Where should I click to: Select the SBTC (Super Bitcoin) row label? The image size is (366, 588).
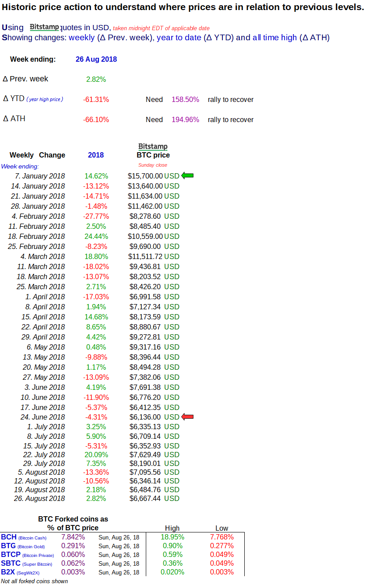27,563
